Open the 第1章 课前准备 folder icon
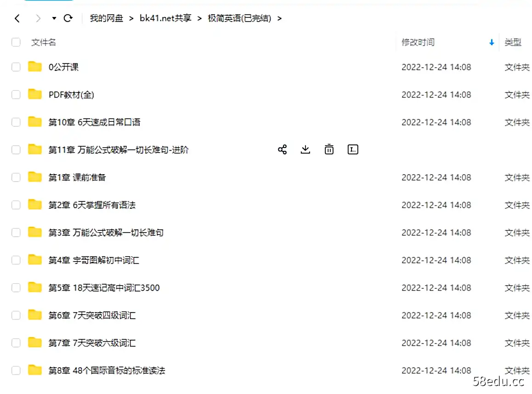This screenshot has height=394, width=532. click(34, 177)
